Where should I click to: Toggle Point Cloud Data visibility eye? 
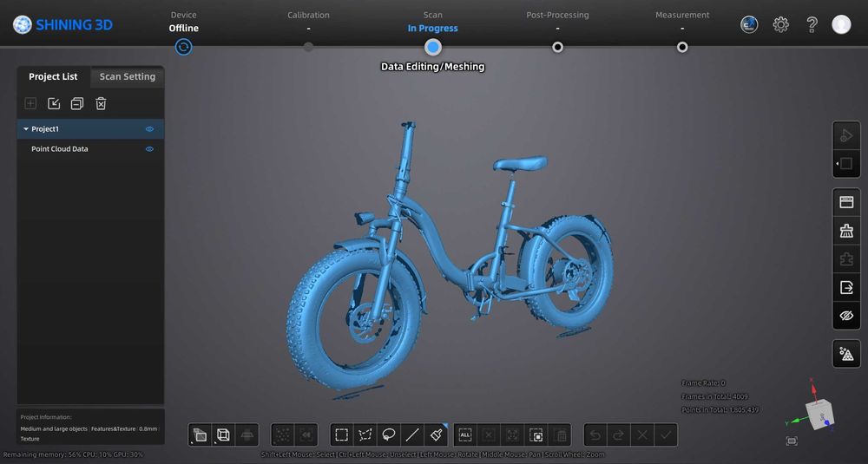149,149
